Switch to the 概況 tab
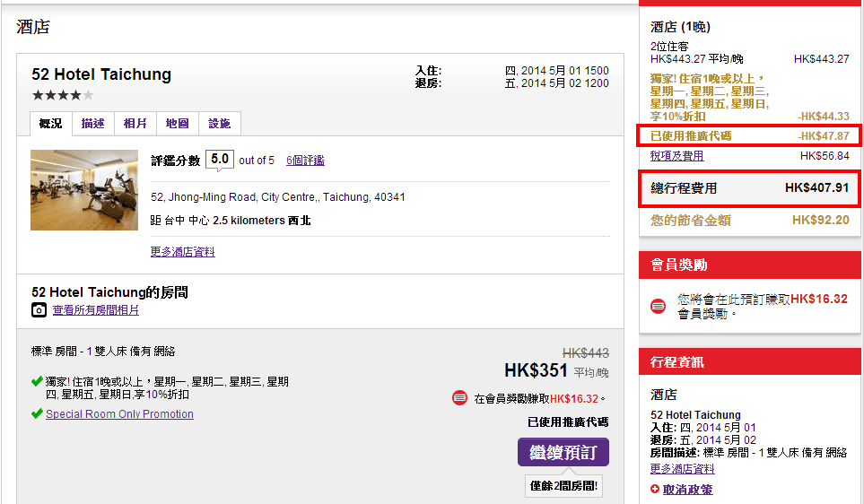 [x=50, y=124]
